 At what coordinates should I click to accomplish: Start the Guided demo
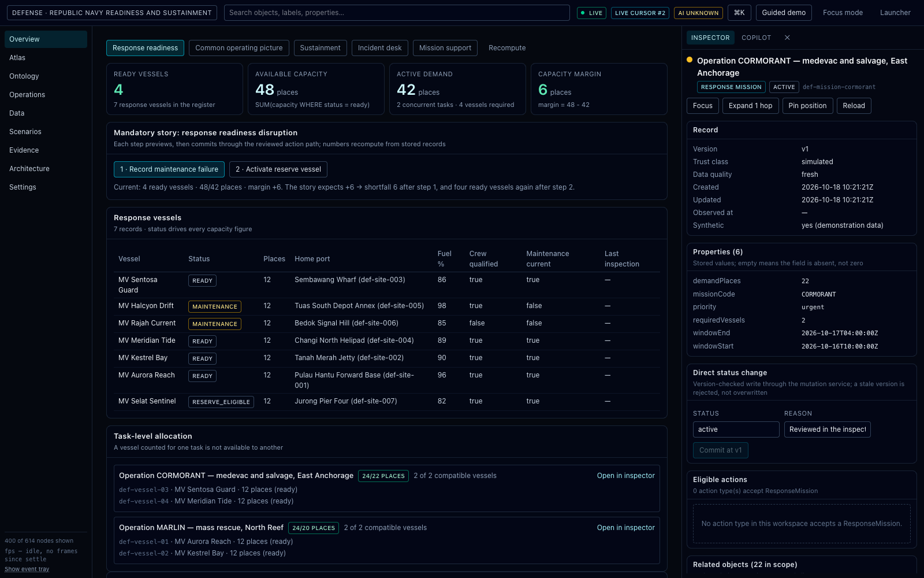click(x=784, y=13)
